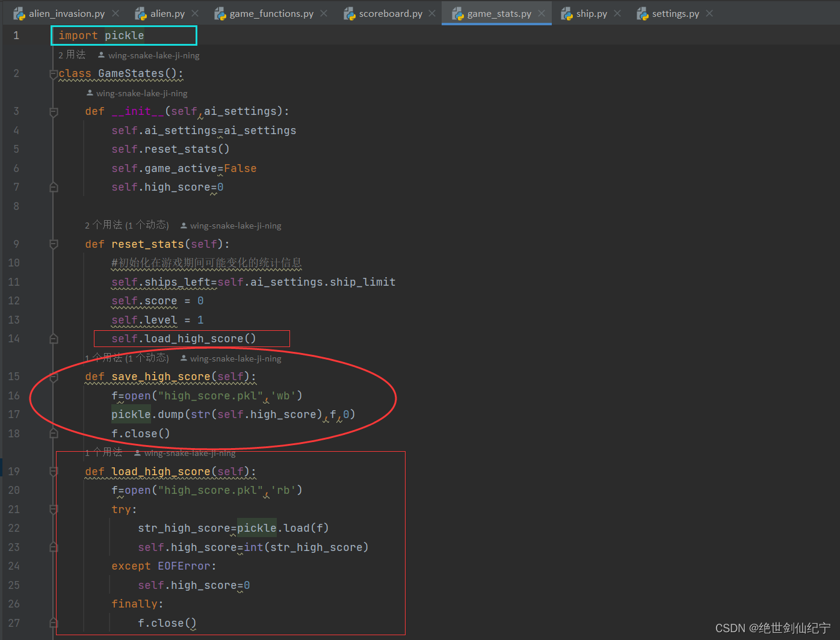Close the alien_invasion.py tab

click(116, 13)
